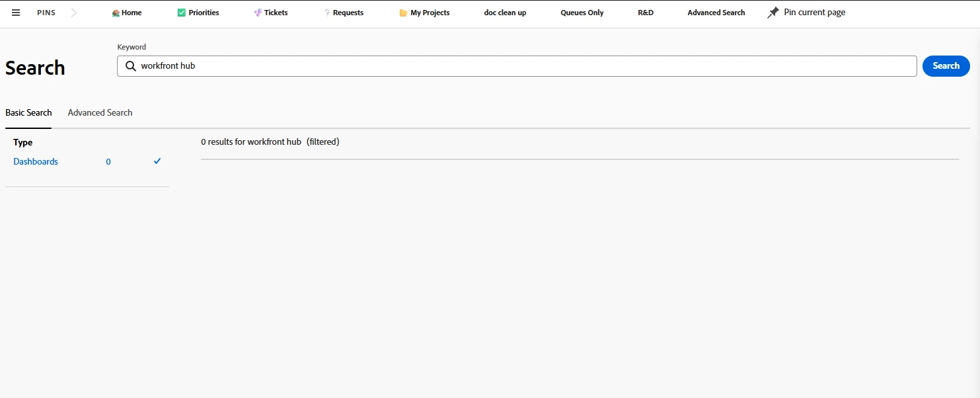Viewport: 980px width, 398px height.
Task: Click the magnifying glass in keyword field
Action: pyautogui.click(x=130, y=66)
